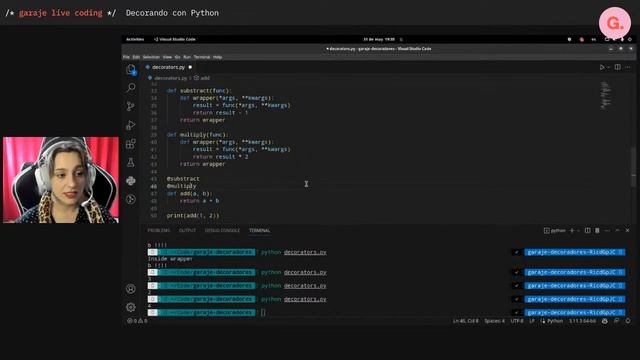Click the def substract(func): line
The width and height of the screenshot is (640, 360).
(x=199, y=91)
